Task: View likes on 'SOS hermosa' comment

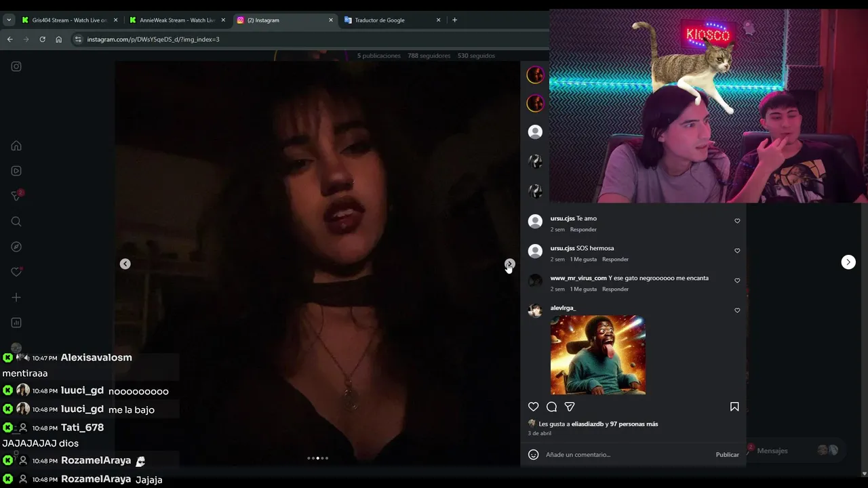Action: tap(583, 260)
